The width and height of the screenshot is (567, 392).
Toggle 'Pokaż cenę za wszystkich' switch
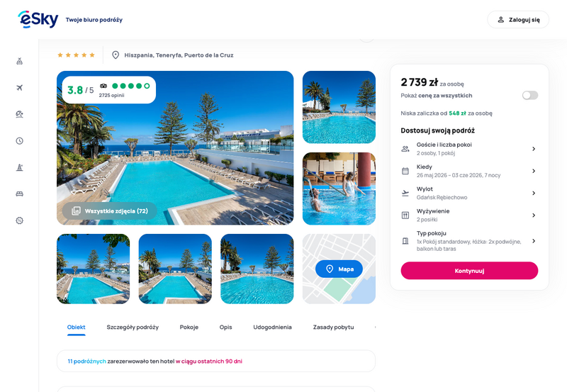click(529, 96)
